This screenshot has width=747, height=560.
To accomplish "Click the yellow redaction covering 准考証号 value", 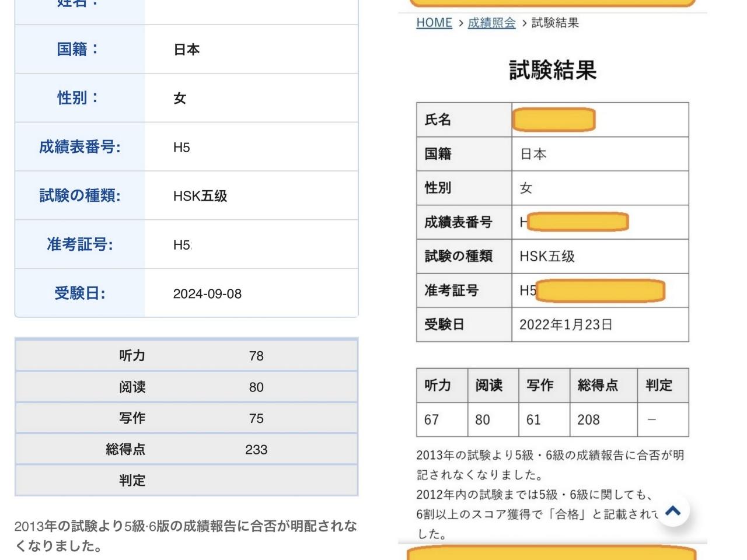I will (600, 290).
